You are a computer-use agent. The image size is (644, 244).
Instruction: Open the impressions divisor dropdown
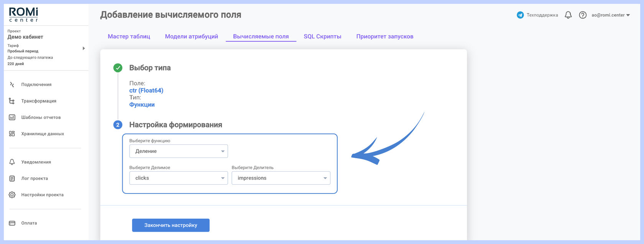tap(281, 178)
